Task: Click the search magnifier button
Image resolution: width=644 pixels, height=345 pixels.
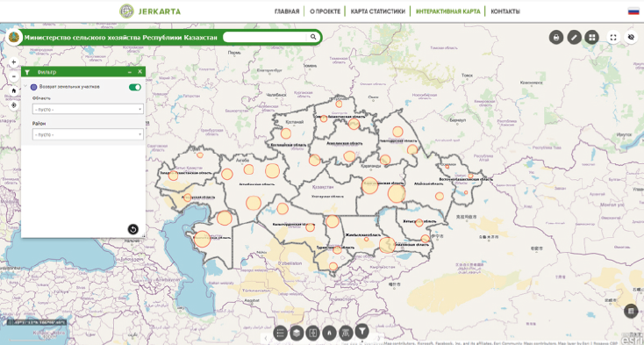Action: click(x=313, y=37)
